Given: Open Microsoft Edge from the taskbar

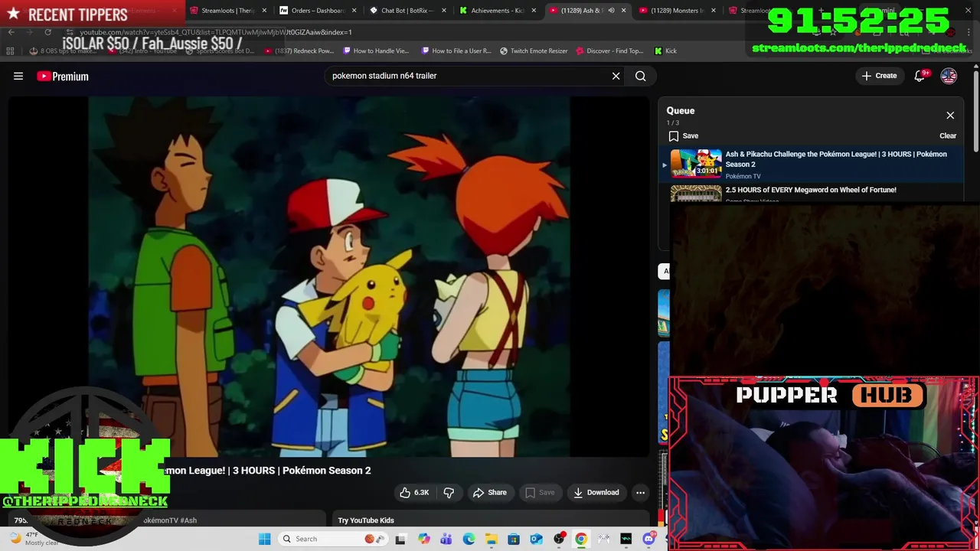Looking at the screenshot, I should click(x=469, y=539).
